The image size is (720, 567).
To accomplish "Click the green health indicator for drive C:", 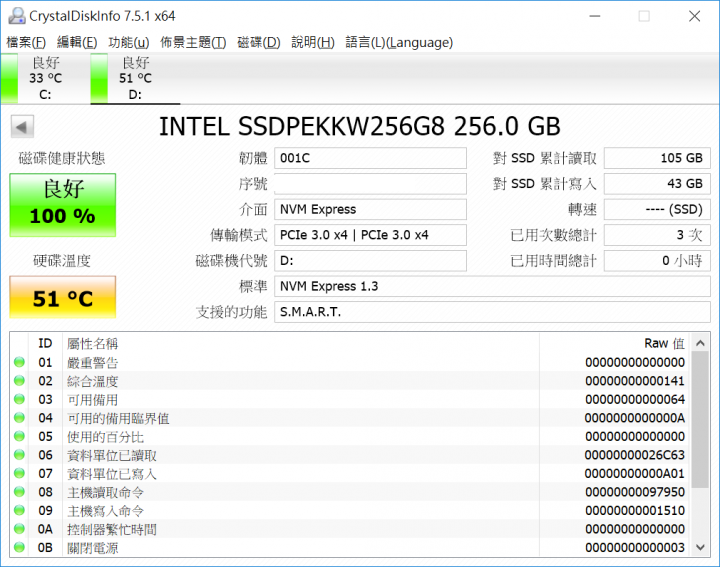I will click(9, 79).
